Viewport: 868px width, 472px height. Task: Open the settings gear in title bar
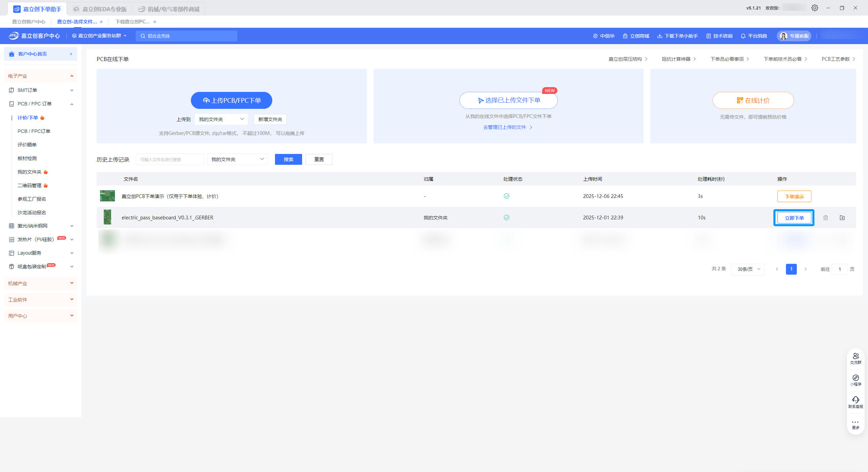814,8
